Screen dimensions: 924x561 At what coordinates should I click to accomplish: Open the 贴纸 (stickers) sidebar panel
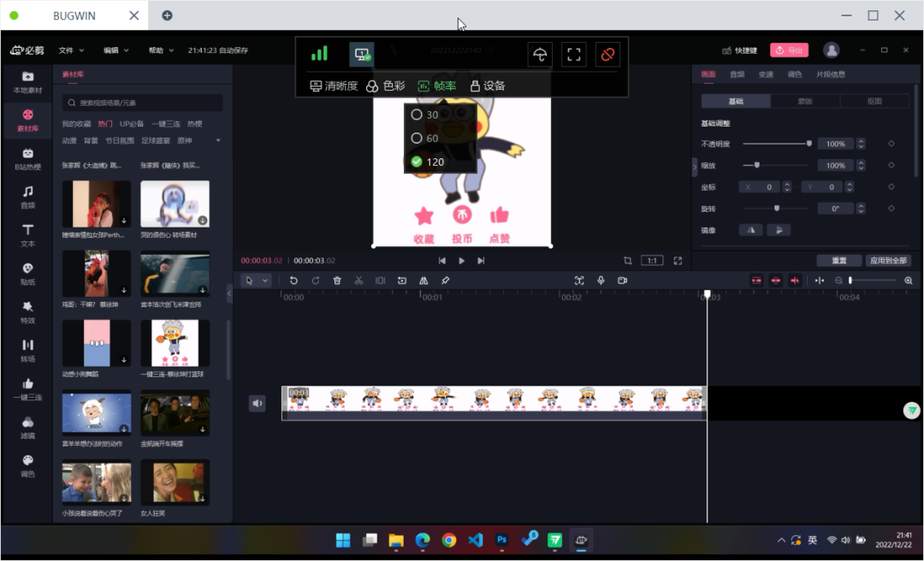(27, 273)
